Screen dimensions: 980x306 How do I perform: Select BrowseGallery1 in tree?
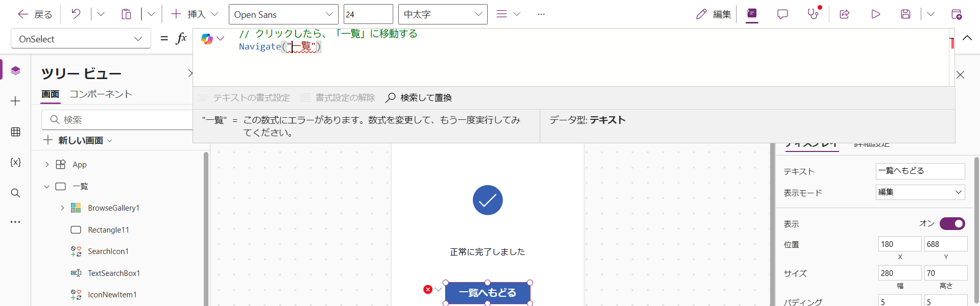pos(113,208)
